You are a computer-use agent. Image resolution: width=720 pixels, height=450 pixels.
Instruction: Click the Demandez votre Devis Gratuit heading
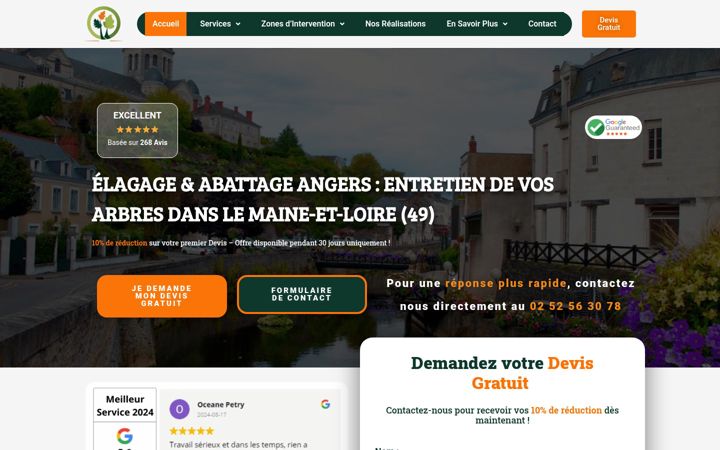[502, 373]
